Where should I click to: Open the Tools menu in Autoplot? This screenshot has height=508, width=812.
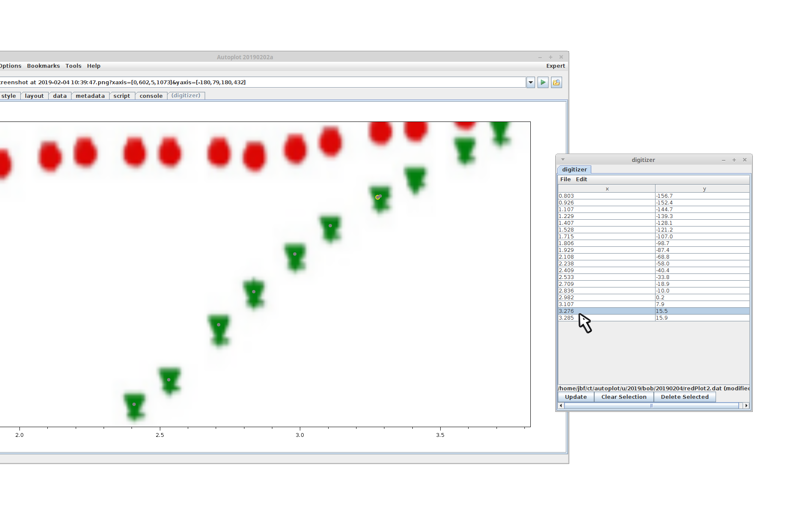click(x=73, y=66)
